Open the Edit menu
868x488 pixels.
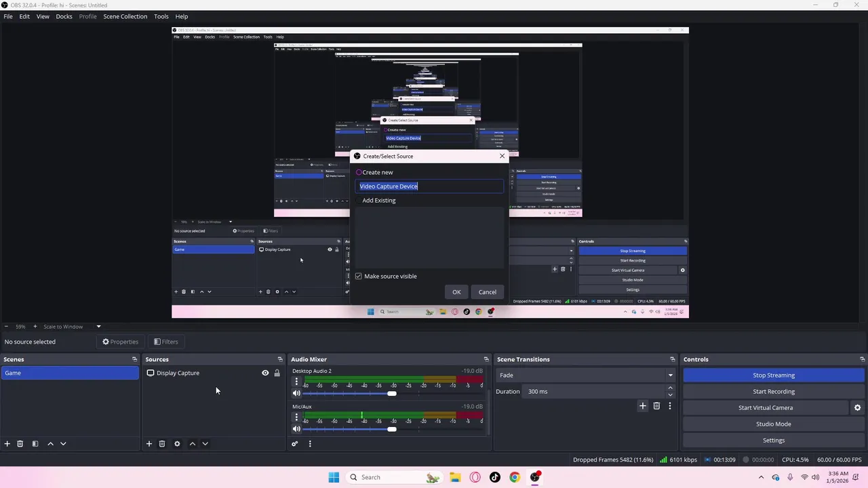coord(24,16)
